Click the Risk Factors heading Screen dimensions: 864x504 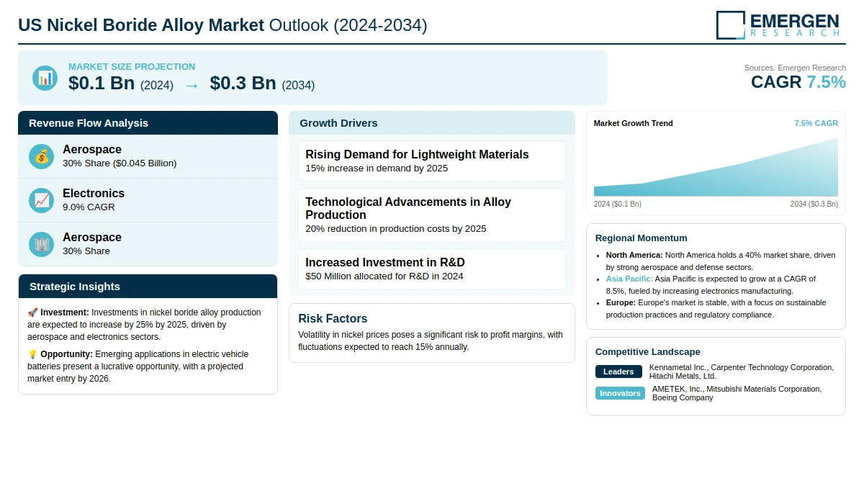333,318
